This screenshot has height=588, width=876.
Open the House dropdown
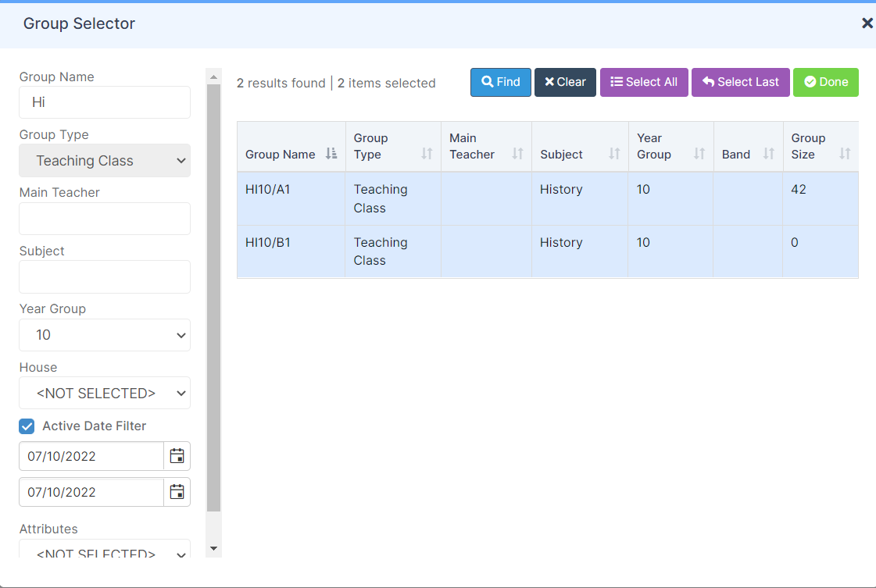(x=105, y=393)
